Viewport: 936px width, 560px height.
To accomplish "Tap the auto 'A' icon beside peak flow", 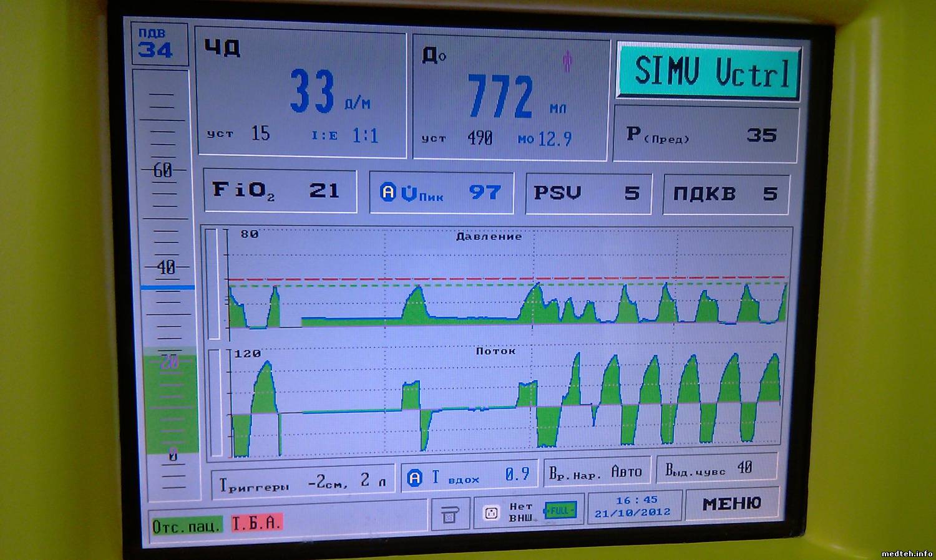I will coord(389,192).
